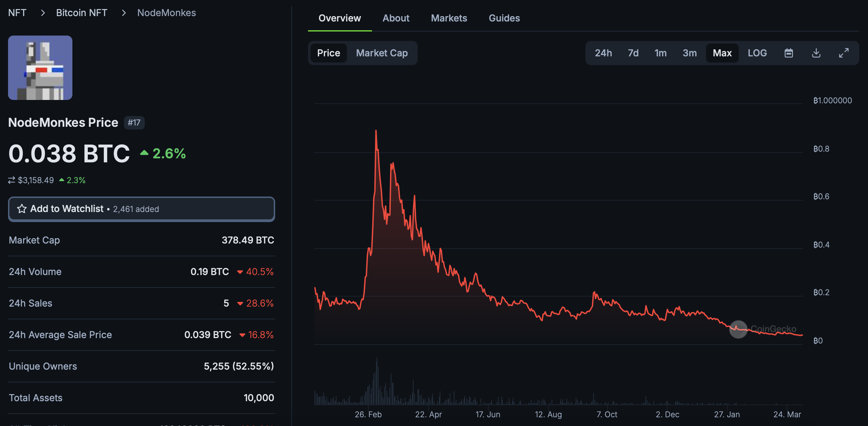The width and height of the screenshot is (868, 426).
Task: Click the 2.6% price change indicator
Action: pyautogui.click(x=163, y=154)
